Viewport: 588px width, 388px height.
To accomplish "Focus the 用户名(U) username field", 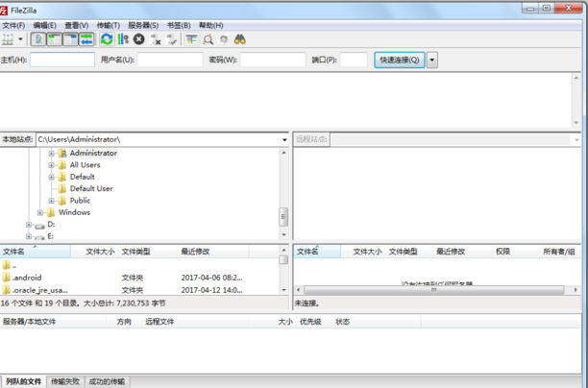I will pyautogui.click(x=170, y=60).
